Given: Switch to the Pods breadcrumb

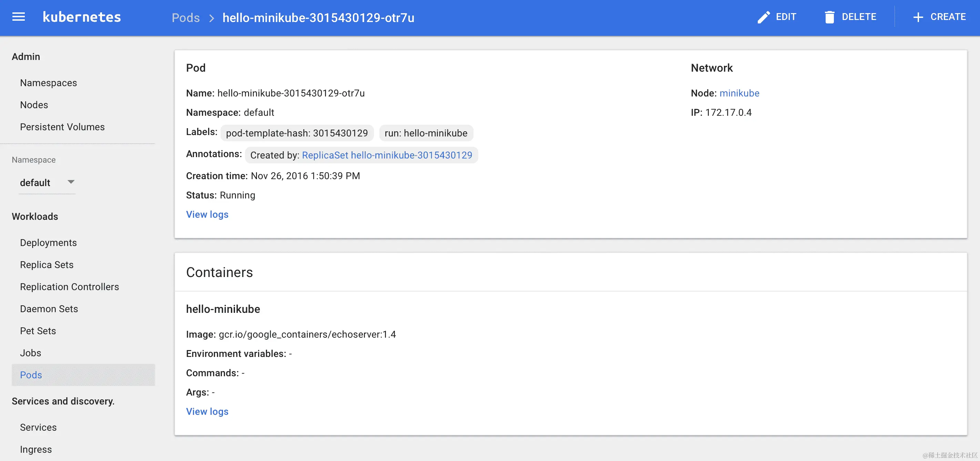Looking at the screenshot, I should point(186,18).
